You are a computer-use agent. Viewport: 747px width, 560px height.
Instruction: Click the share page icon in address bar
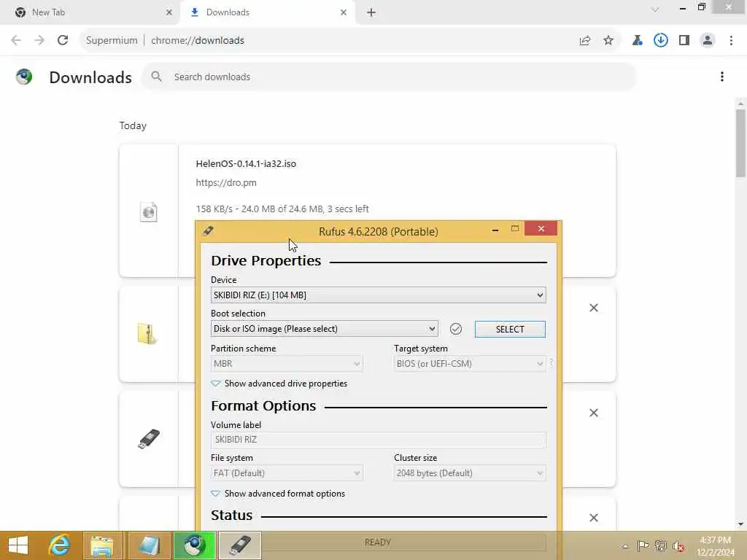[x=585, y=41]
